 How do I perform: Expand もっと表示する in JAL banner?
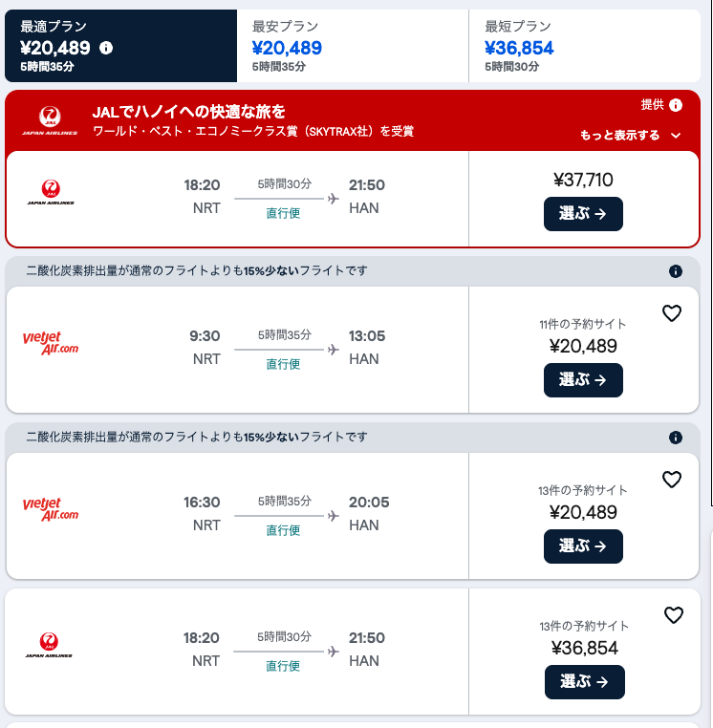coord(631,136)
